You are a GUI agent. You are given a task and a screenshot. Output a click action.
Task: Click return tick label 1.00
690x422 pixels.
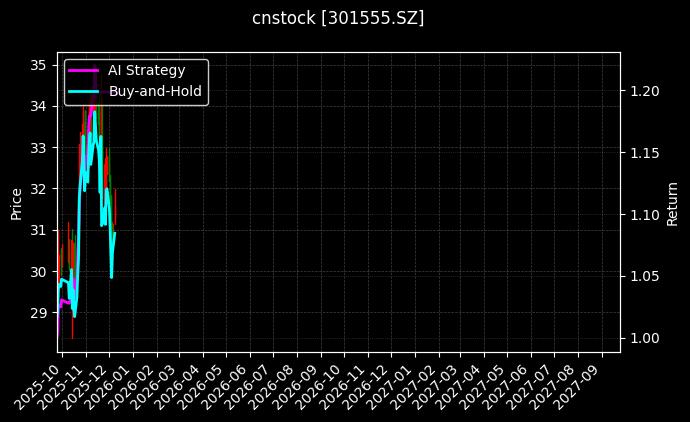[645, 338]
